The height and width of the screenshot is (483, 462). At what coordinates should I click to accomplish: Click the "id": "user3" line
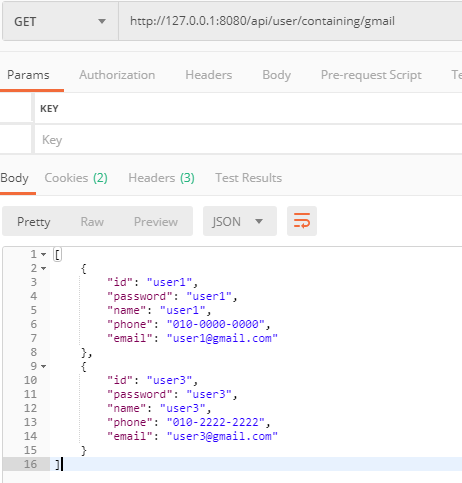click(152, 380)
